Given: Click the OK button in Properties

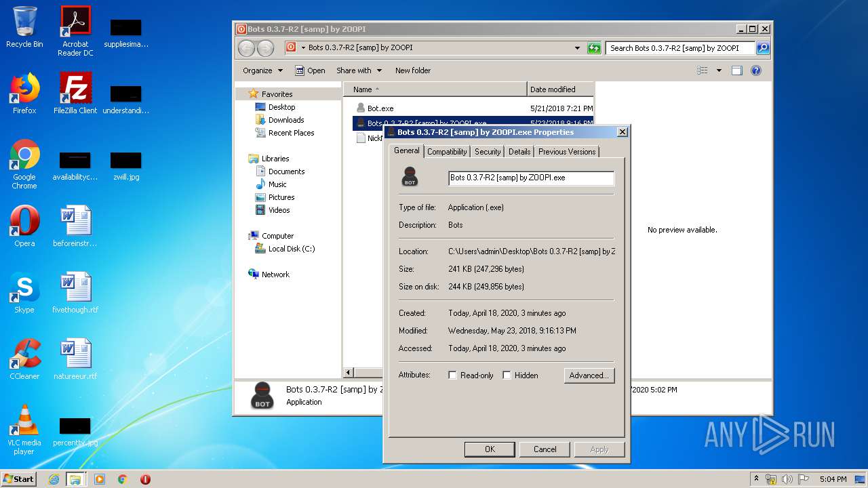Looking at the screenshot, I should point(490,449).
